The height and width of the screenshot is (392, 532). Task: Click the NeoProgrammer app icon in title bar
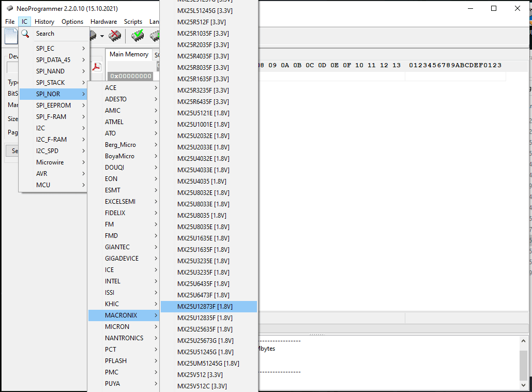10,8
